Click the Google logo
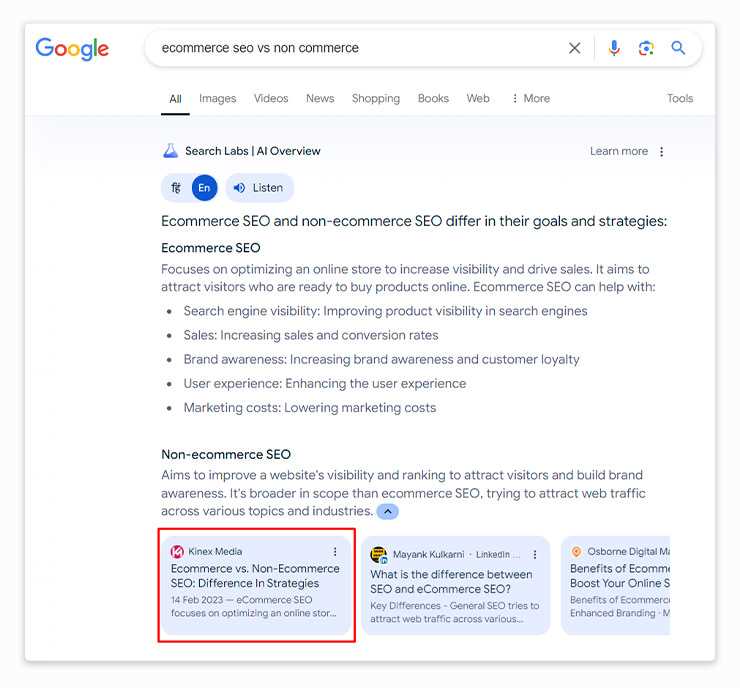This screenshot has width=740, height=688. pos(72,49)
